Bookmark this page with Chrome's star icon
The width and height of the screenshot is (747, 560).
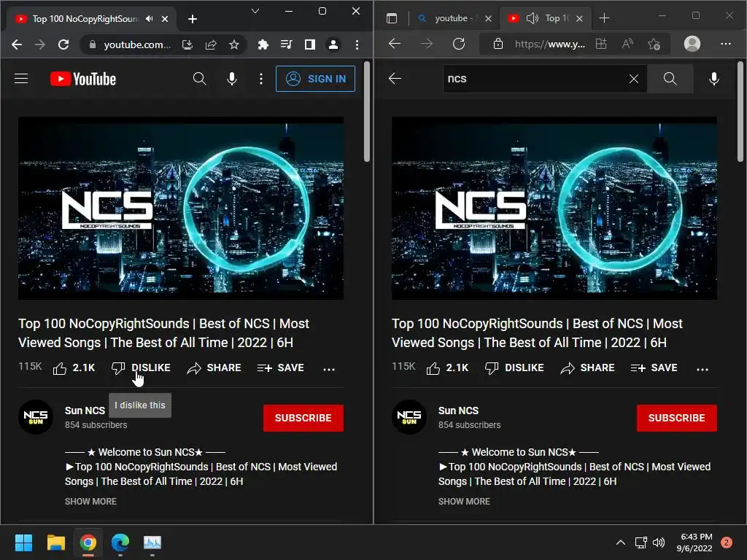(234, 44)
